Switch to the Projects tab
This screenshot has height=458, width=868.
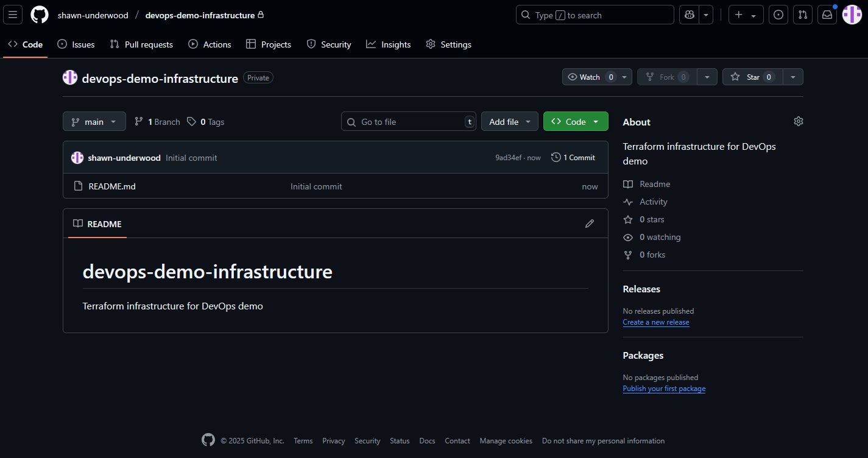click(x=269, y=44)
